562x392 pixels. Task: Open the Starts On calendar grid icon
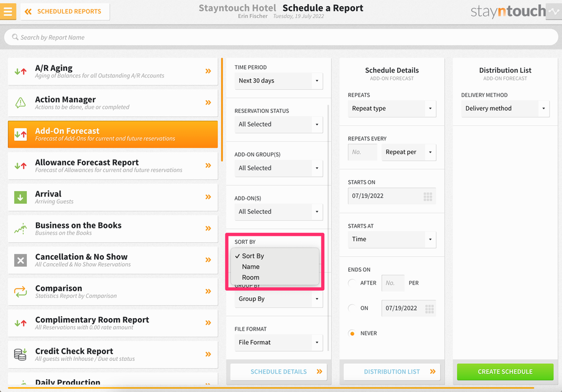click(428, 197)
